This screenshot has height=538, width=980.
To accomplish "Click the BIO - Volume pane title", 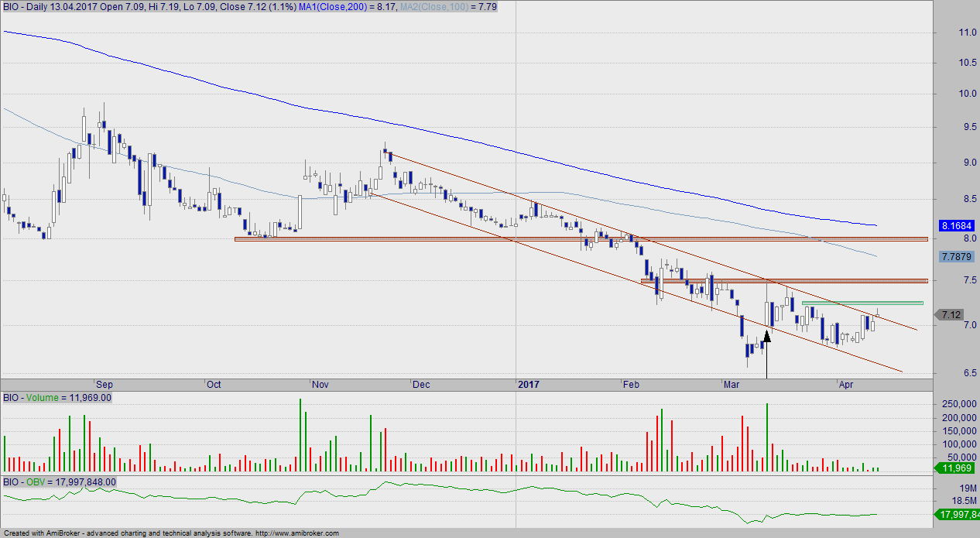I will point(57,398).
